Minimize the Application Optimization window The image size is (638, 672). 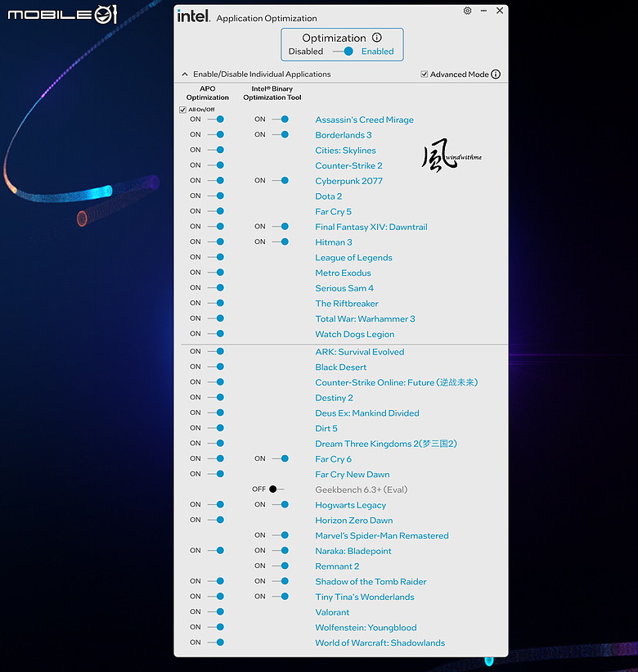(483, 11)
